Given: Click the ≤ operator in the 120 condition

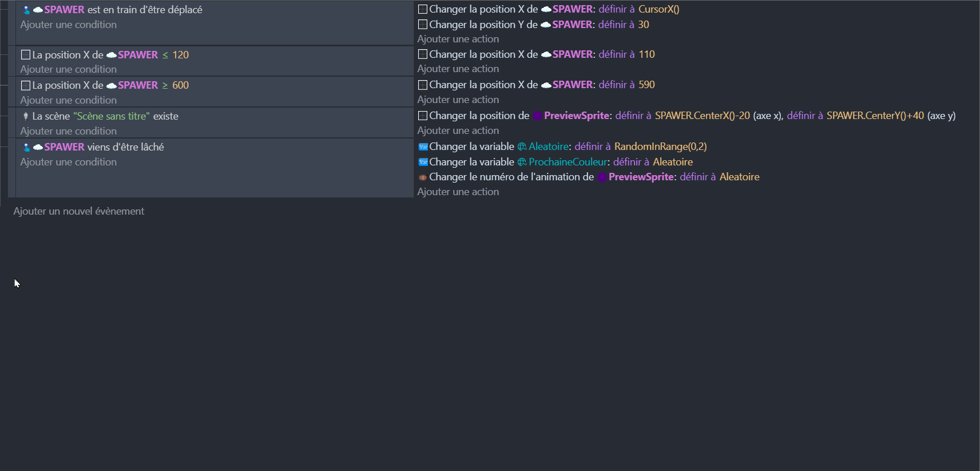Looking at the screenshot, I should (165, 55).
